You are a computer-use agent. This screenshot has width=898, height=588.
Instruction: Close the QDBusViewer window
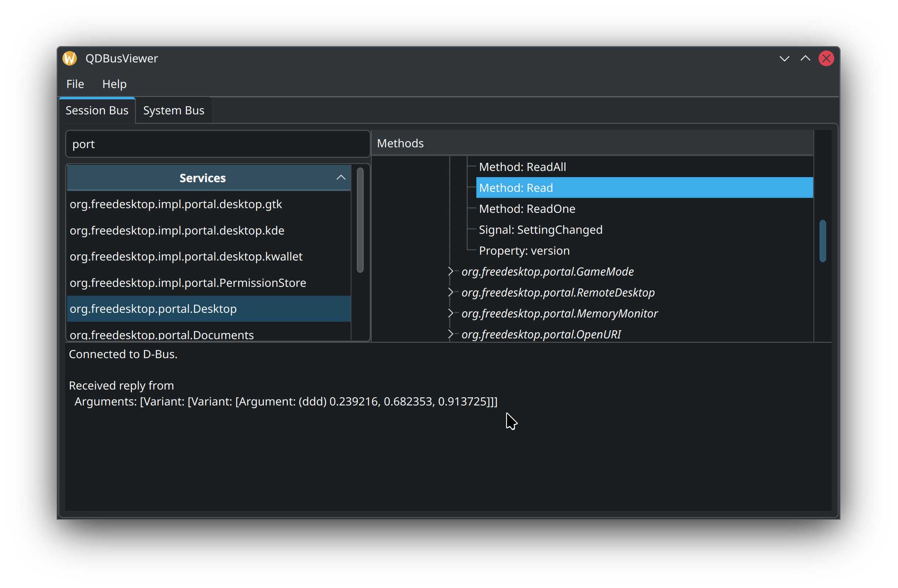826,59
